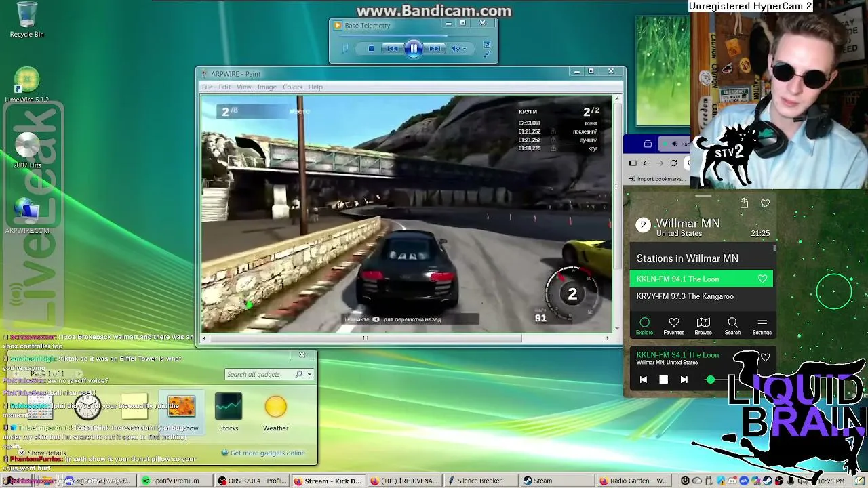Open the Browse tab in Radio Garden
Screen dimensions: 868x488
point(703,326)
